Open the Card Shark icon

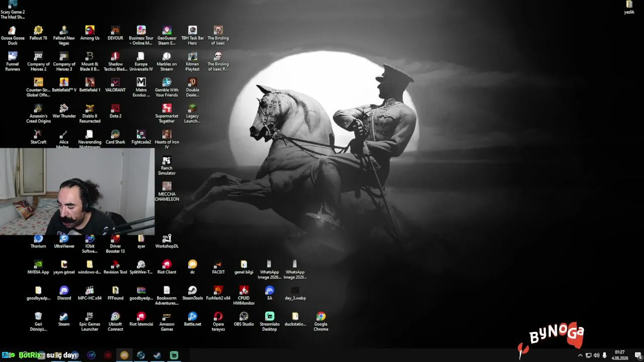tap(115, 137)
